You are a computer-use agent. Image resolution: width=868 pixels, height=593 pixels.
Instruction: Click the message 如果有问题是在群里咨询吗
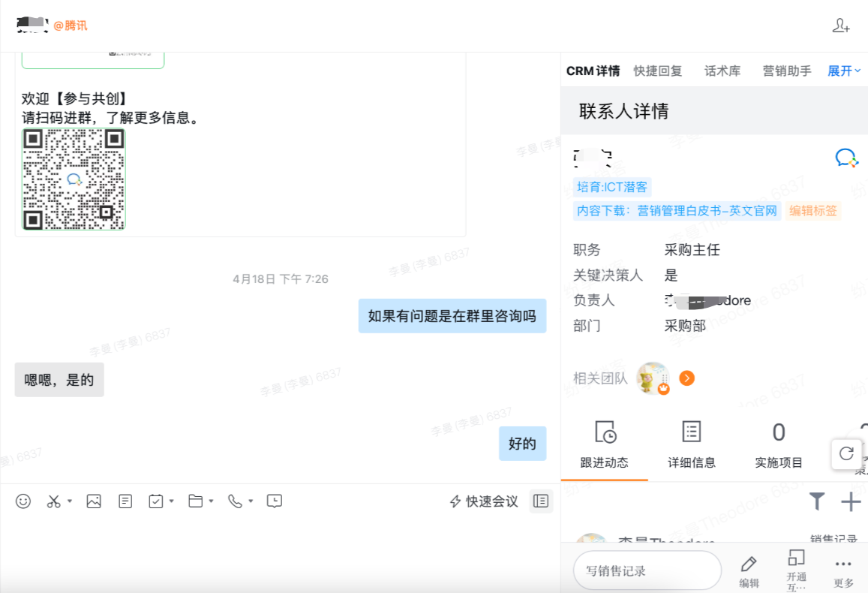(x=452, y=316)
